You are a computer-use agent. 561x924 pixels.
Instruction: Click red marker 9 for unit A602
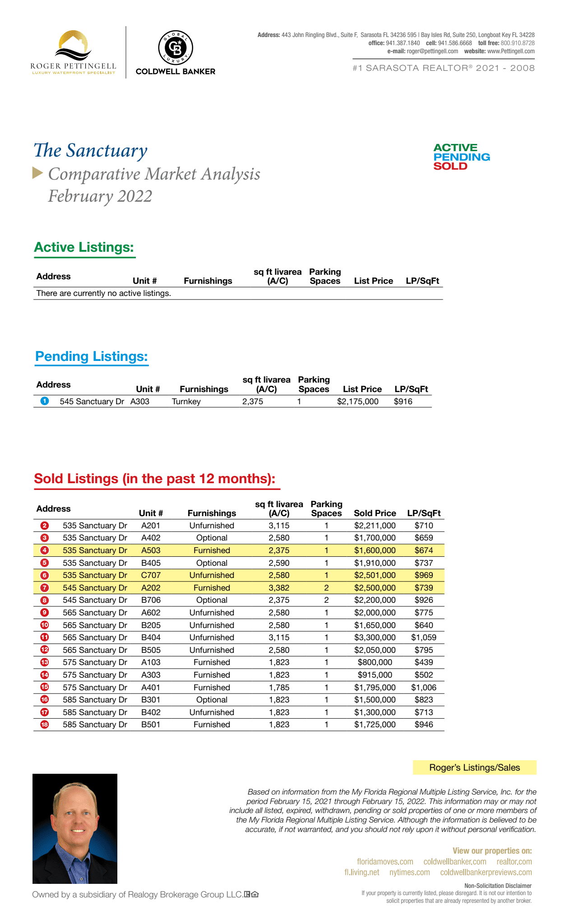[x=44, y=612]
